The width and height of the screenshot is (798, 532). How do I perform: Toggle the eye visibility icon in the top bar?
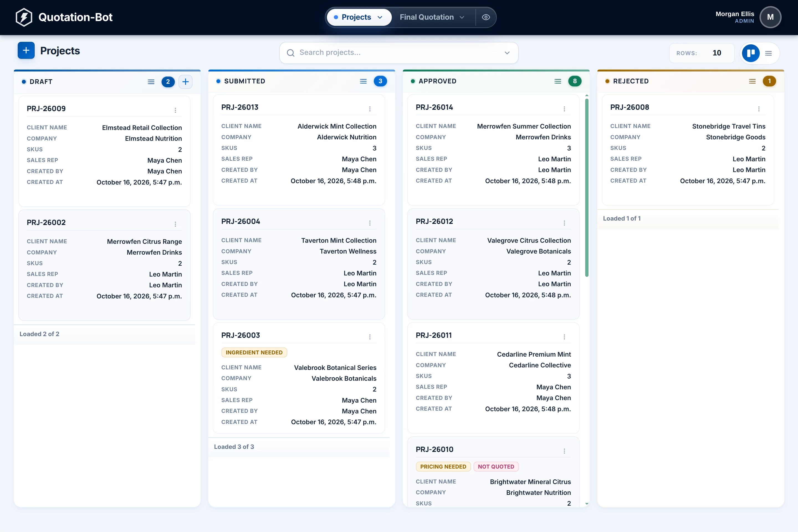click(486, 17)
